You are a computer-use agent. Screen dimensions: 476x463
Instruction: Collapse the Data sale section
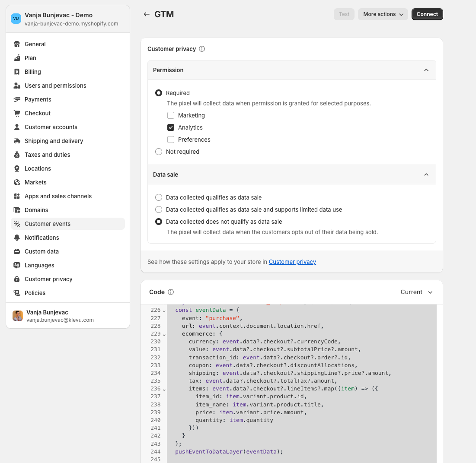coord(426,174)
